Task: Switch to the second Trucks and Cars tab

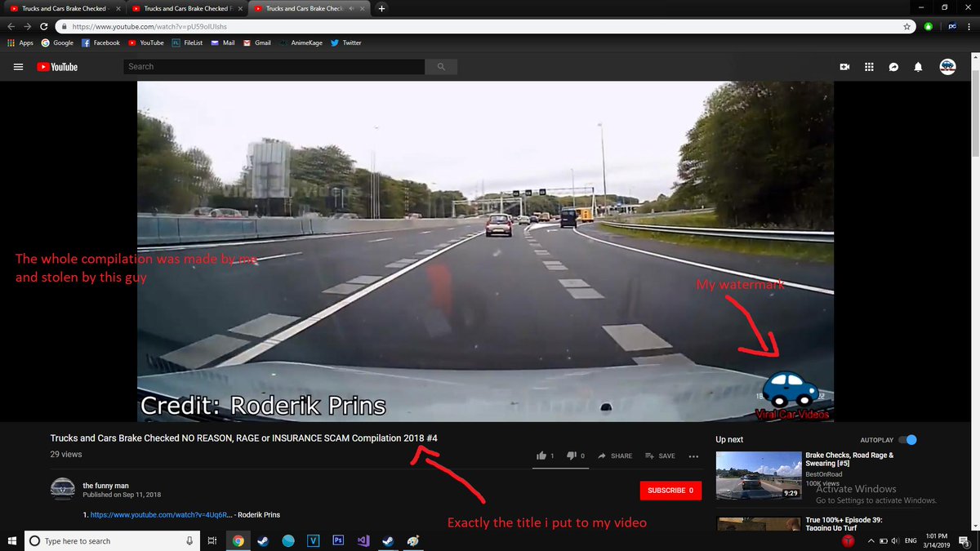Action: [187, 8]
